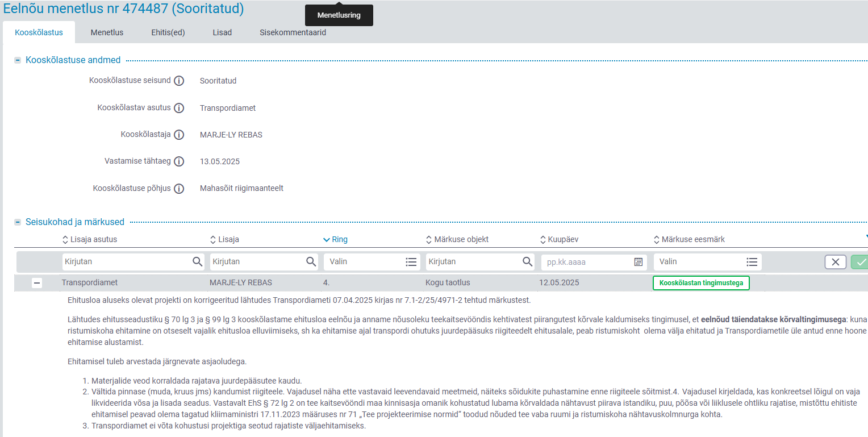Open the Ring Valin dropdown

coord(372,262)
